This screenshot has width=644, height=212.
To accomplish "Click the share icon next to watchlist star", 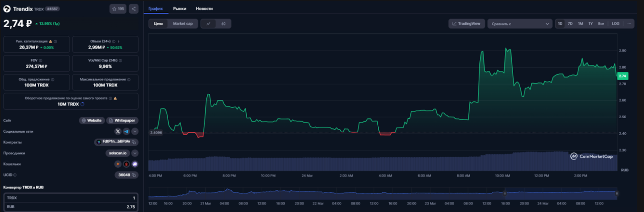I will [x=134, y=9].
